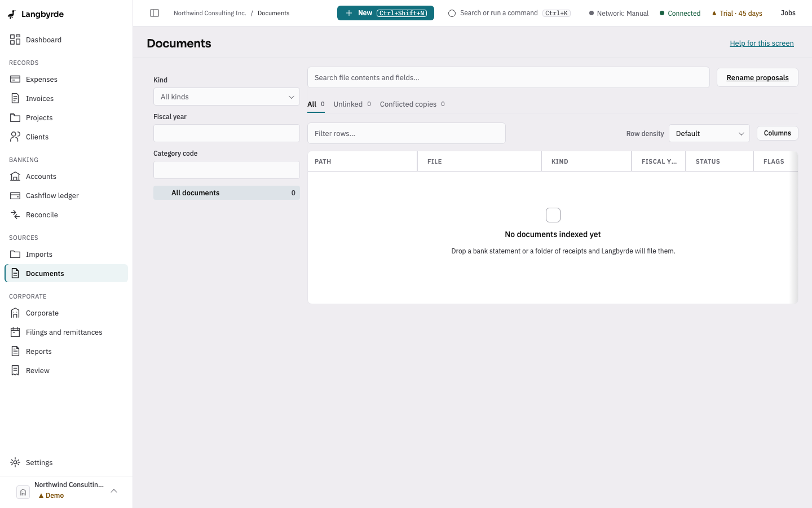Open Search or run a command
Screen dimensions: 812x508
click(x=509, y=13)
